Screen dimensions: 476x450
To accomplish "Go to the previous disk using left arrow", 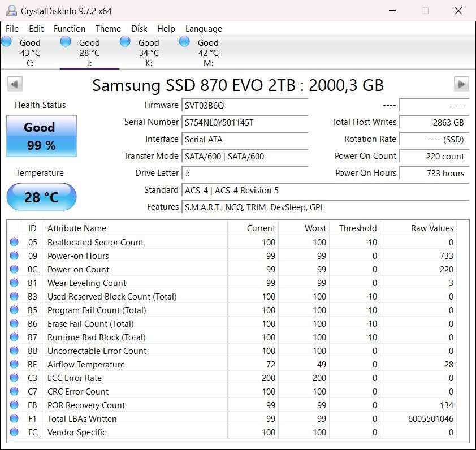I will (15, 84).
